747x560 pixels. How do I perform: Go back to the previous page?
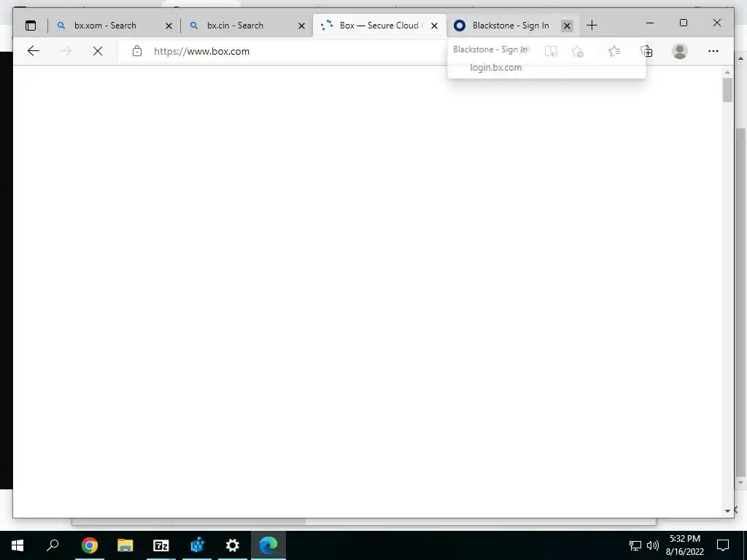pos(34,51)
